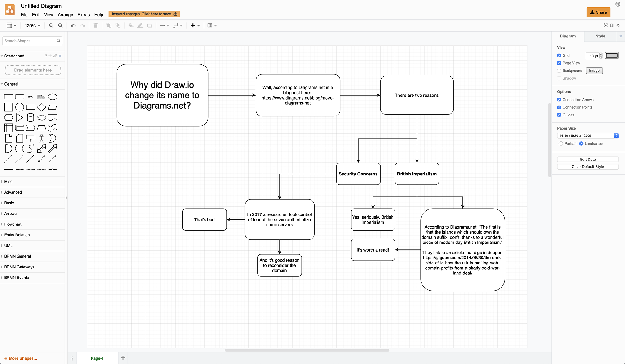Viewport: 625px width, 364px height.
Task: Open the Paper Size dropdown
Action: (588, 136)
